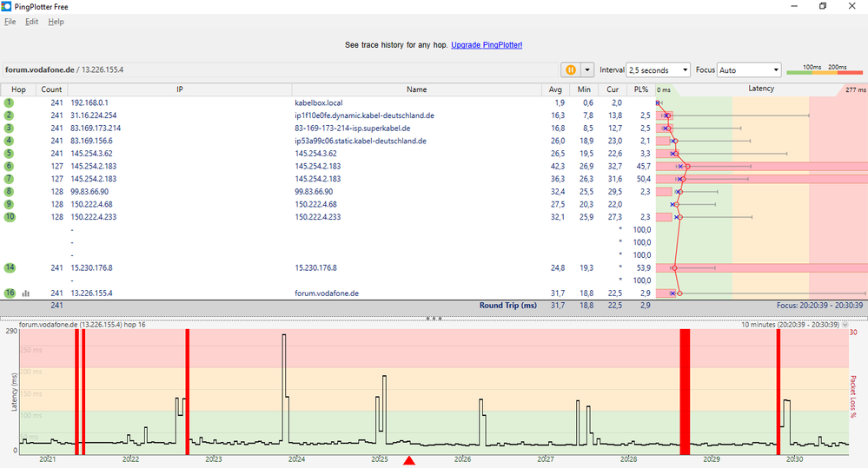Screen dimensions: 868x468
Task: Click the 0 ms latency scale label
Action: coord(664,89)
